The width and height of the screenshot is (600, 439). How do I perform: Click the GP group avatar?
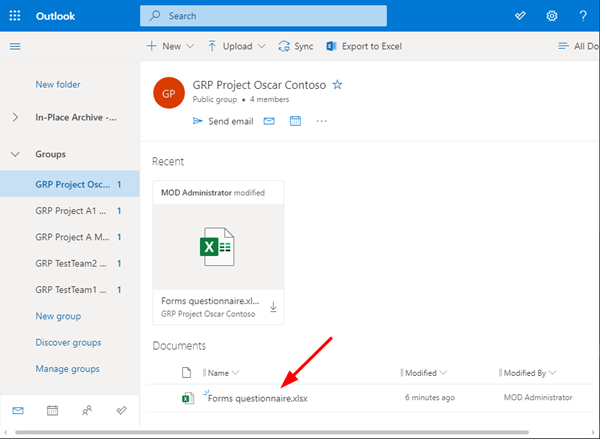169,93
